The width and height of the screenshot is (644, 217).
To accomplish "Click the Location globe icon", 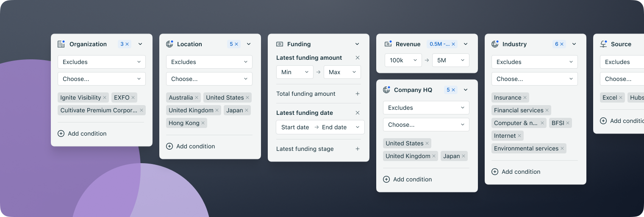I will pyautogui.click(x=169, y=44).
